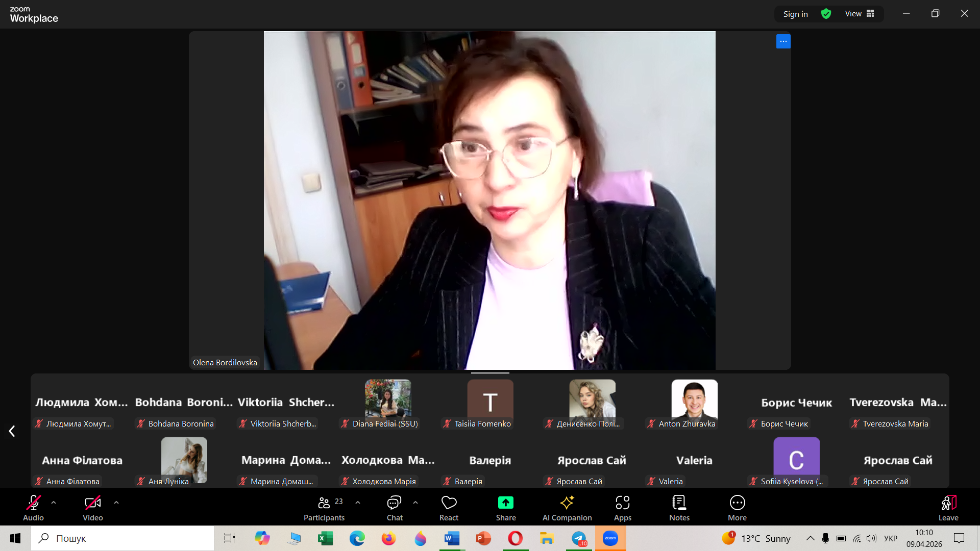Image resolution: width=980 pixels, height=551 pixels.
Task: Open the Apps icon
Action: 622,503
